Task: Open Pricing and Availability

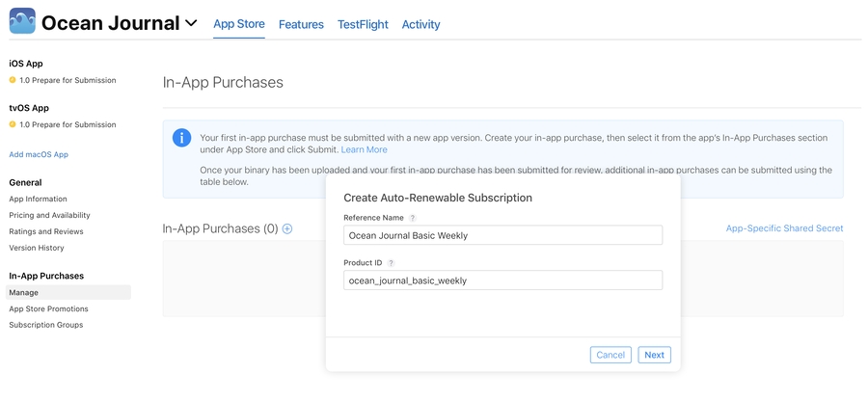Action: click(50, 215)
